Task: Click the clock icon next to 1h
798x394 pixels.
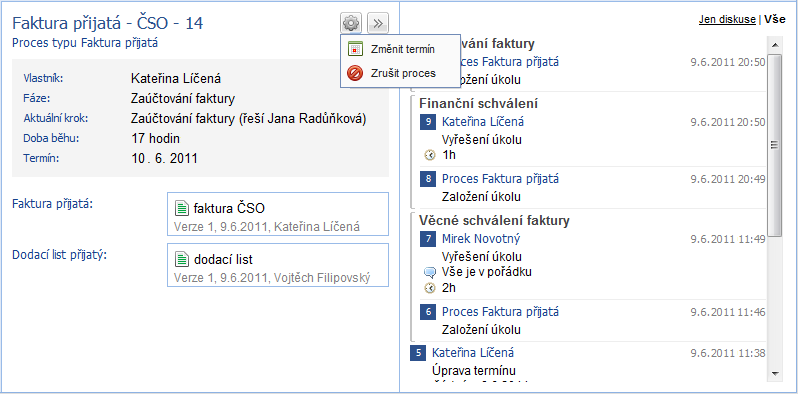Action: 430,155
